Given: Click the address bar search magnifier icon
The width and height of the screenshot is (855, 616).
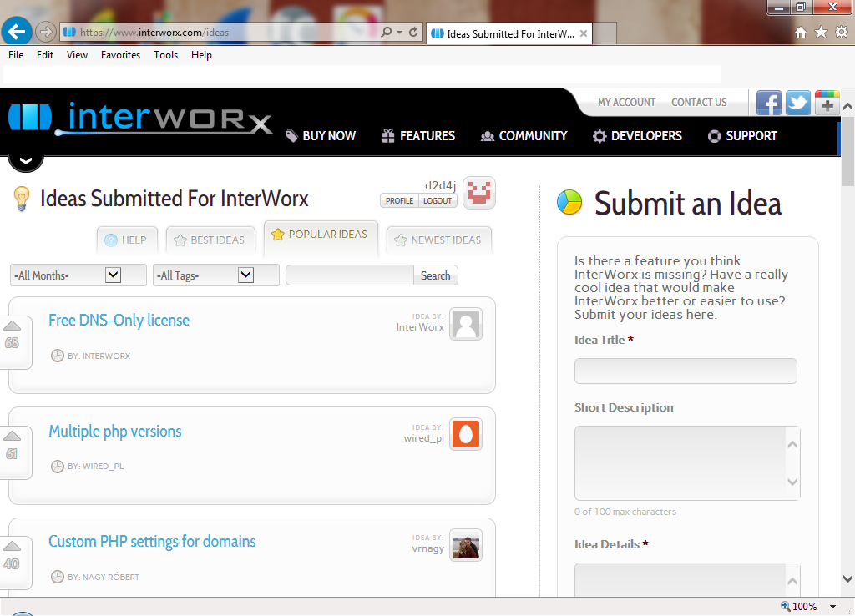Looking at the screenshot, I should click(x=386, y=33).
